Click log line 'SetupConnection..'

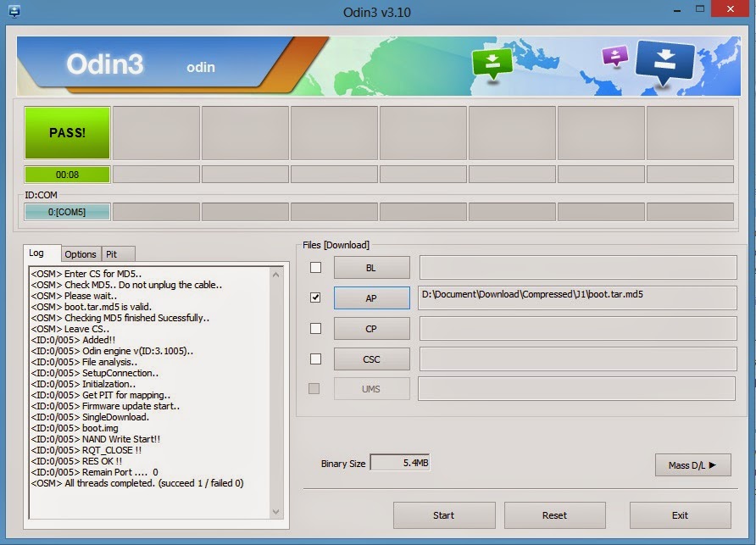pyautogui.click(x=95, y=373)
